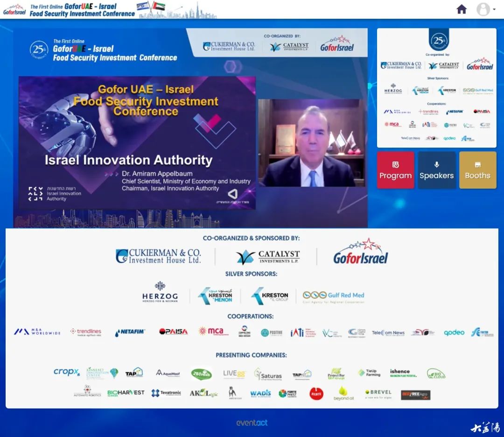The width and height of the screenshot is (504, 437).
Task: Select Project Bar Group company logo
Action: click(336, 374)
